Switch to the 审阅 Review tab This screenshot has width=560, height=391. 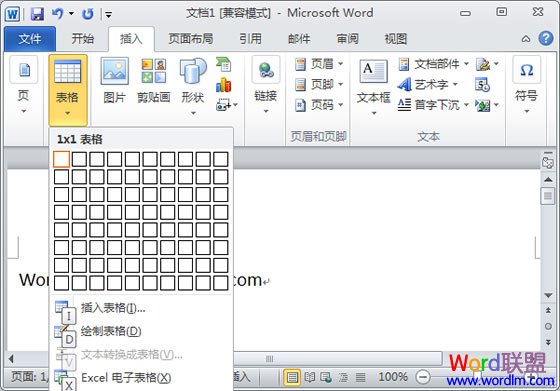[x=348, y=38]
